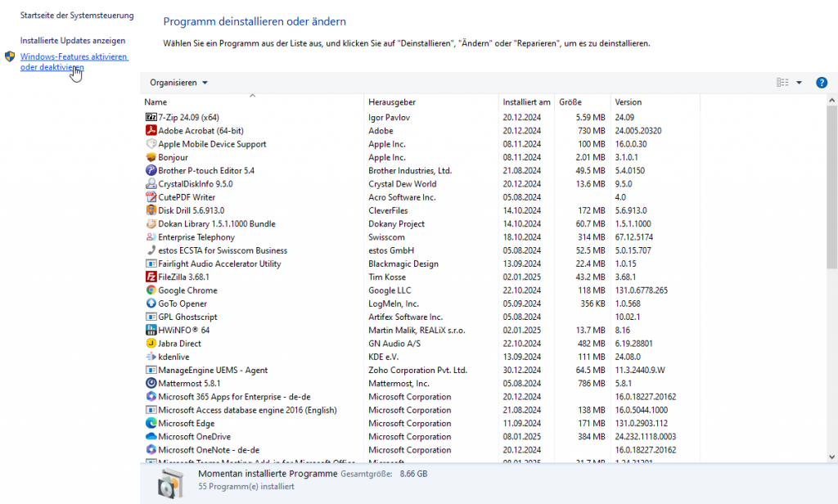
Task: Select the FileZilla icon
Action: [151, 277]
